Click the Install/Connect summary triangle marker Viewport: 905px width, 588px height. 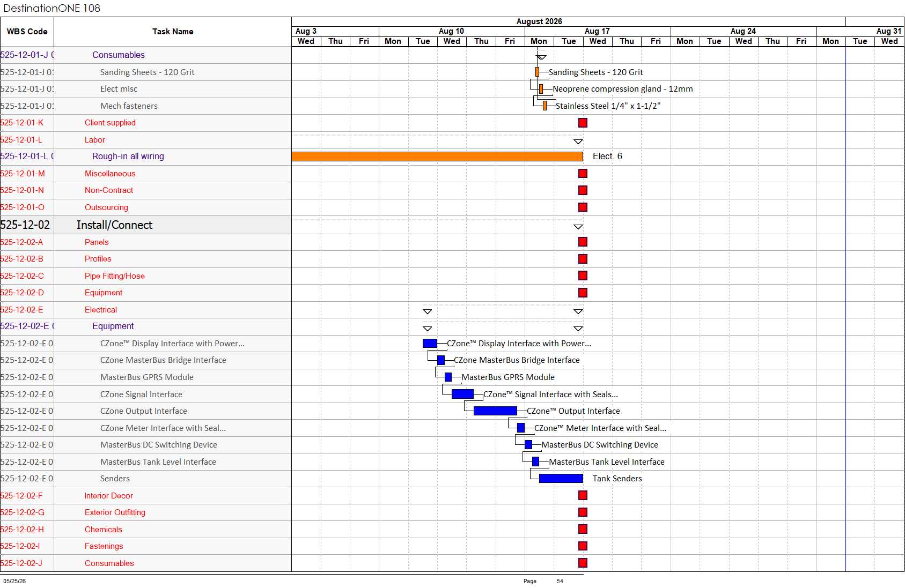[x=578, y=227]
